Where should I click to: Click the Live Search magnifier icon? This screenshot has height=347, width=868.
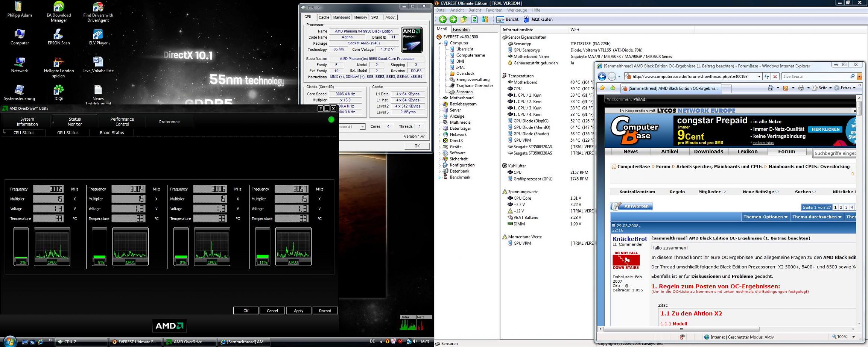(x=852, y=77)
